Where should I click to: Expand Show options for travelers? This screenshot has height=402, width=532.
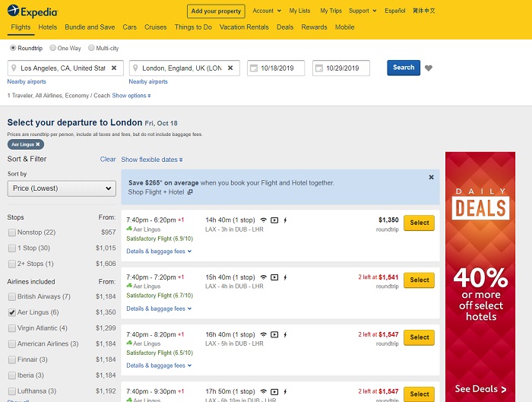click(x=131, y=96)
